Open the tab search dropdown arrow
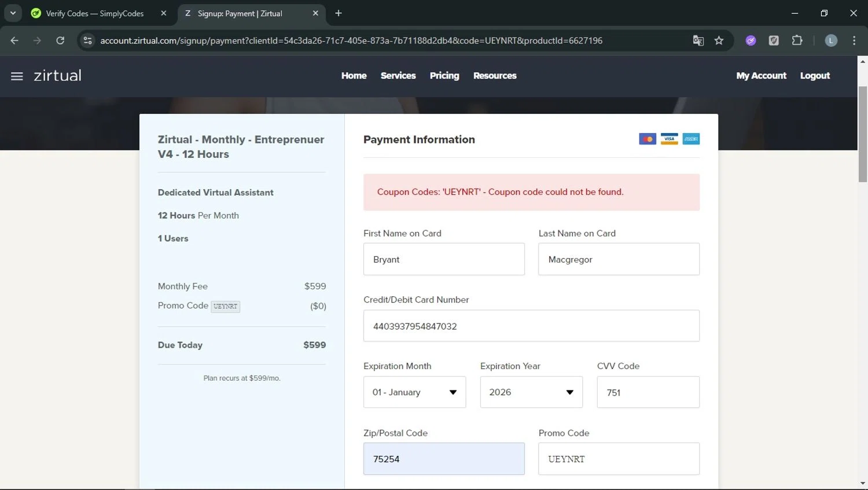 click(13, 13)
